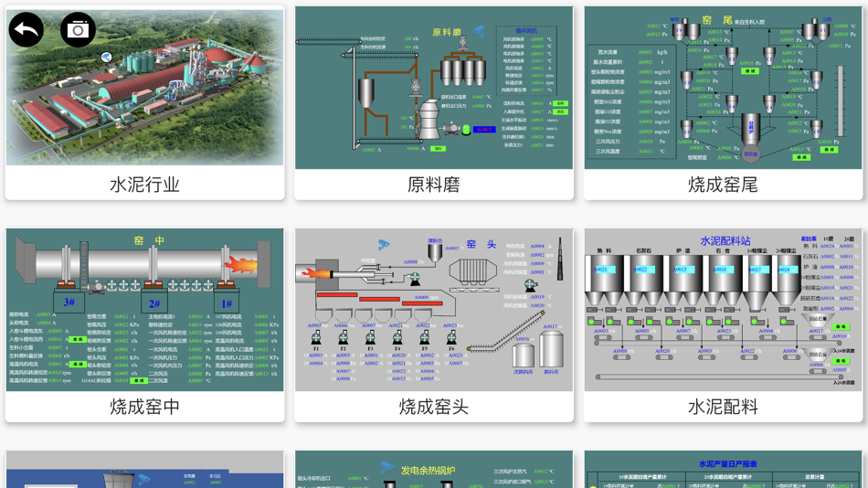Tap the blue camera icon beside 发电余热锅炉
The image size is (868, 488).
click(x=387, y=469)
